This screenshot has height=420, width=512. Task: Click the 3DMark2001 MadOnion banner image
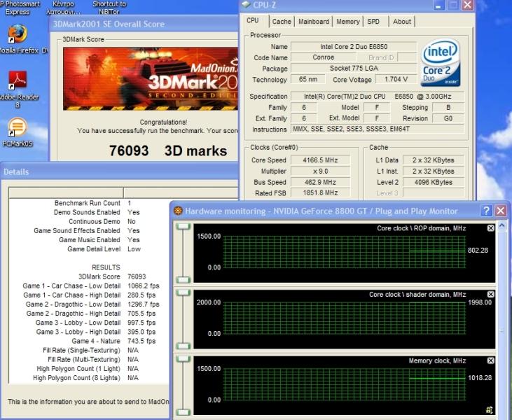[x=151, y=78]
